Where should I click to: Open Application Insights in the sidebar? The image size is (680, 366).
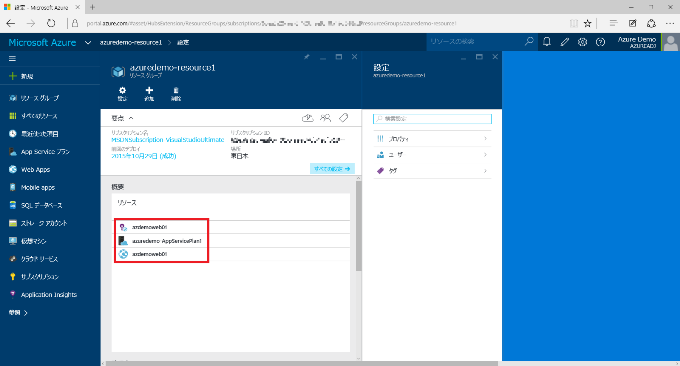(x=50, y=294)
